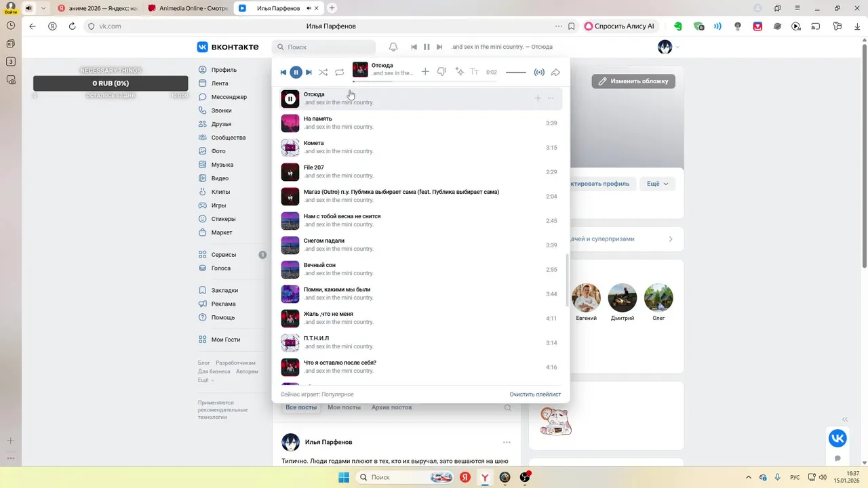Open post options for Илья Парфенов's post
This screenshot has height=488, width=868.
click(x=507, y=442)
